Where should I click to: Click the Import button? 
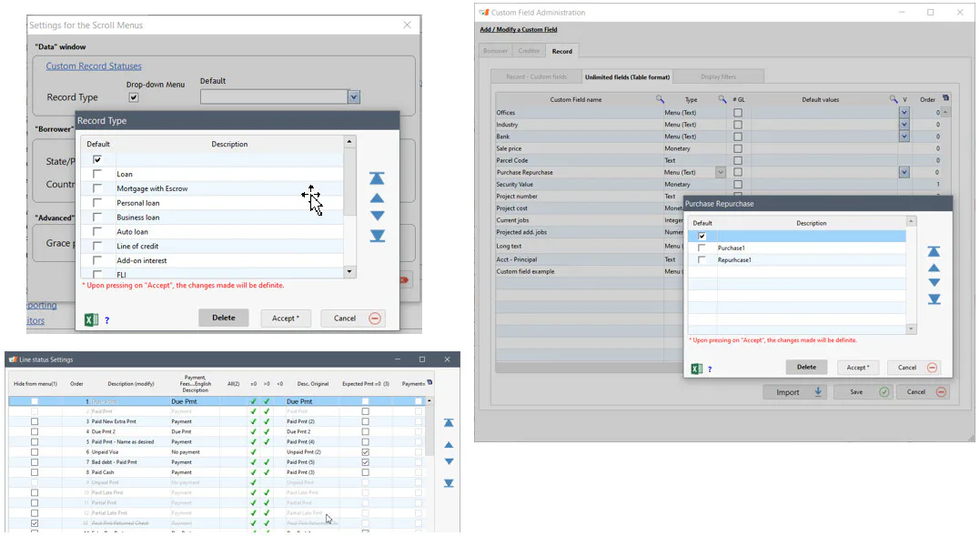794,392
